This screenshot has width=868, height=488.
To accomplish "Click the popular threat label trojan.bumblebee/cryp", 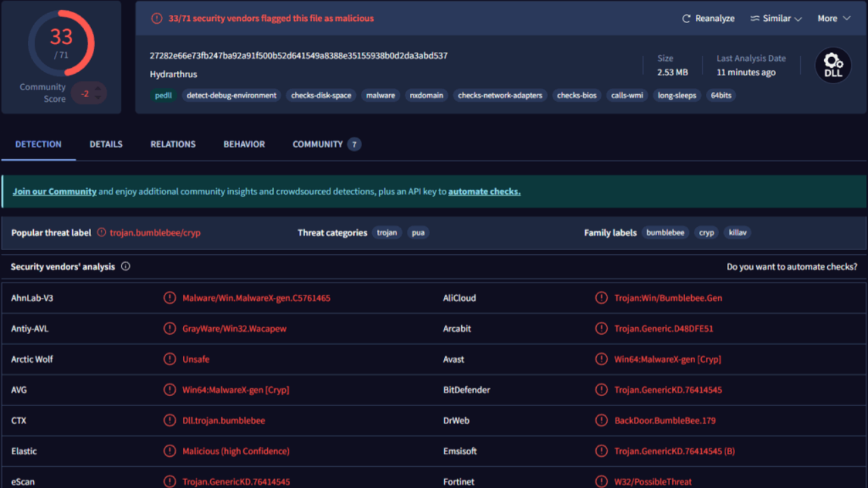I will (x=155, y=232).
